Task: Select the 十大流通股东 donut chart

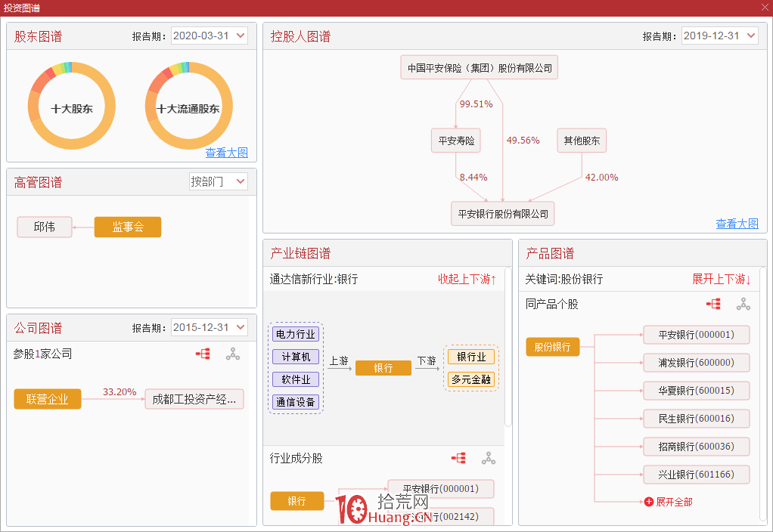Action: click(189, 106)
